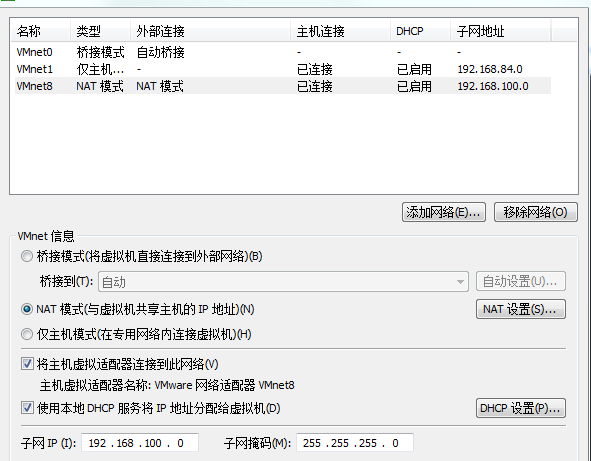Open the 桥接到 dropdown list

(283, 282)
